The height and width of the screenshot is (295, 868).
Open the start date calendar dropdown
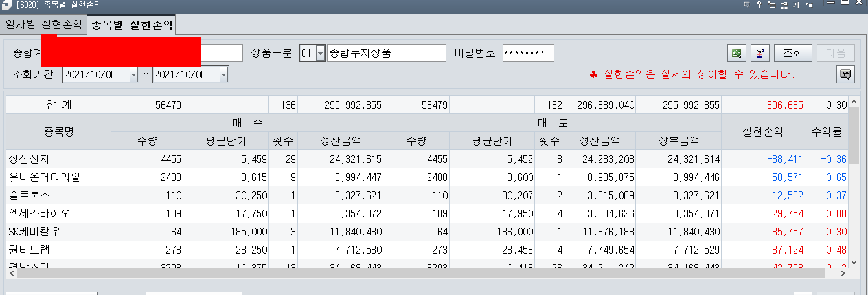[x=134, y=74]
